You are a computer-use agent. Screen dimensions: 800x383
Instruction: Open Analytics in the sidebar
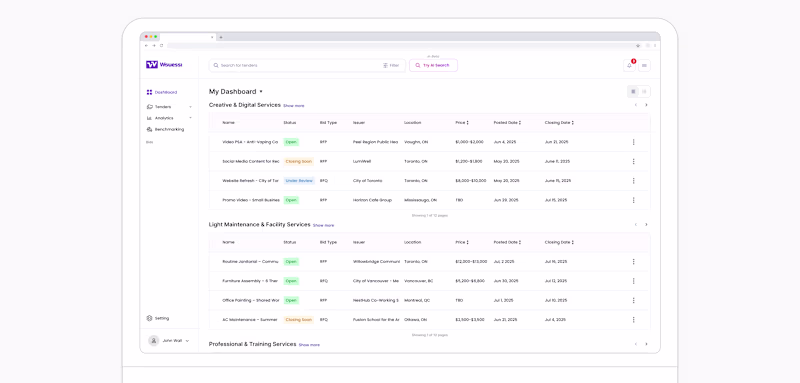[x=160, y=118]
